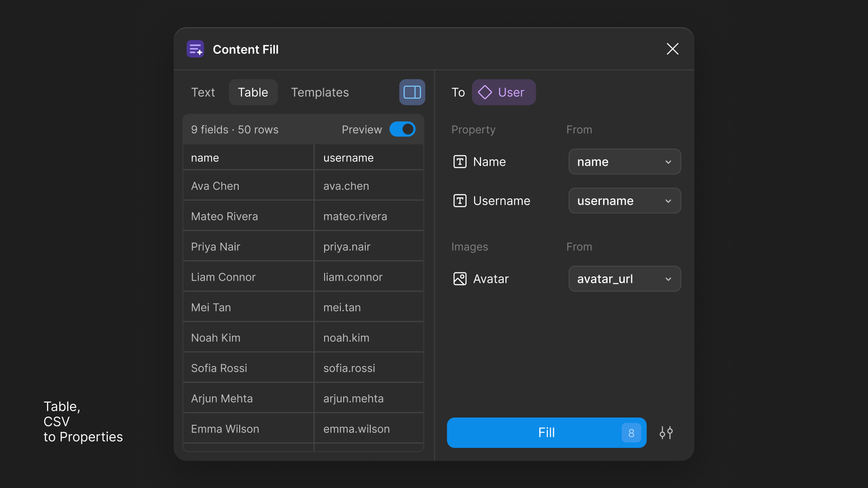Click the Sofia Rossi cell
Viewport: 868px width, 488px height.
tap(248, 368)
